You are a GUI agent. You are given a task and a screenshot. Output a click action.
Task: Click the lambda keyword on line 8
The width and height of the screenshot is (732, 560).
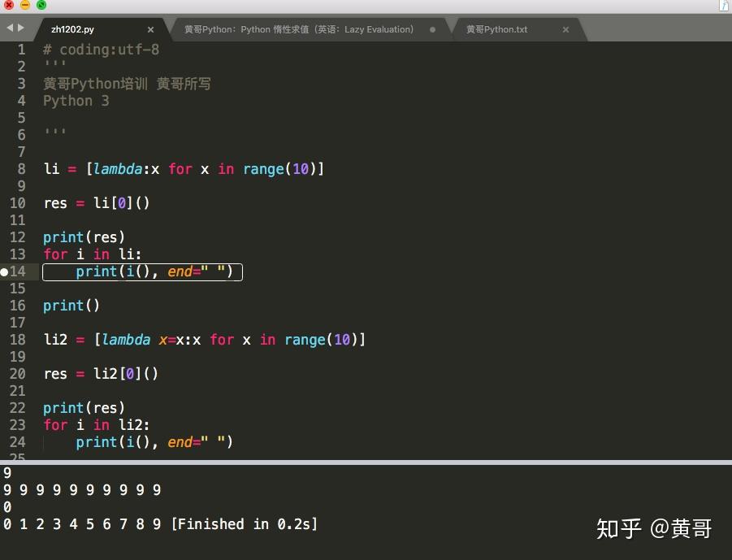point(118,169)
